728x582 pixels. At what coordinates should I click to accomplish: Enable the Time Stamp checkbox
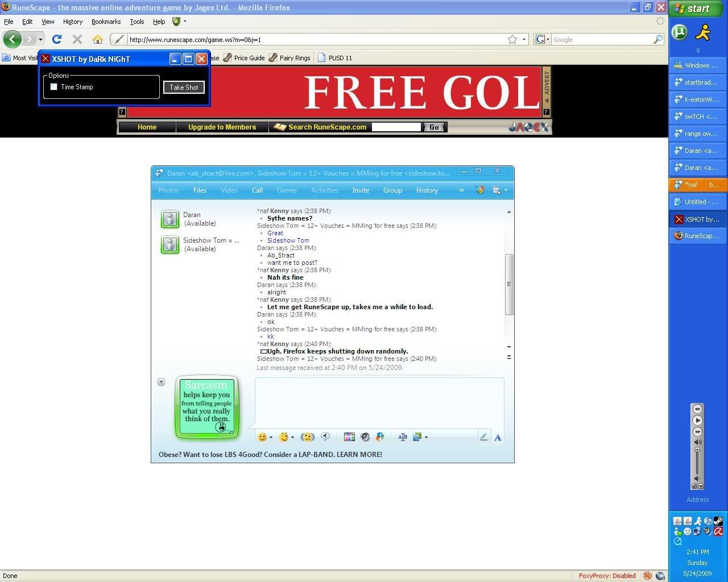pos(54,87)
